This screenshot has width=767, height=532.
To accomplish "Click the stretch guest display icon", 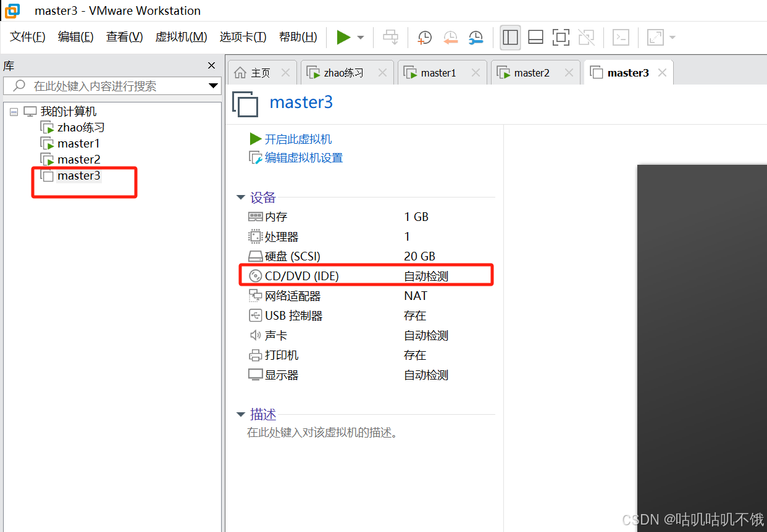I will (655, 37).
